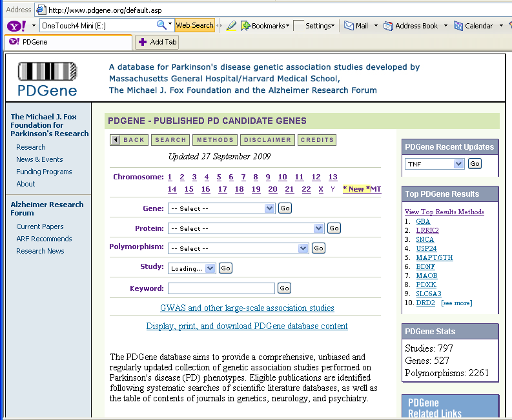512x420 pixels.
Task: Expand the Calendar dropdown arrow
Action: 501,25
